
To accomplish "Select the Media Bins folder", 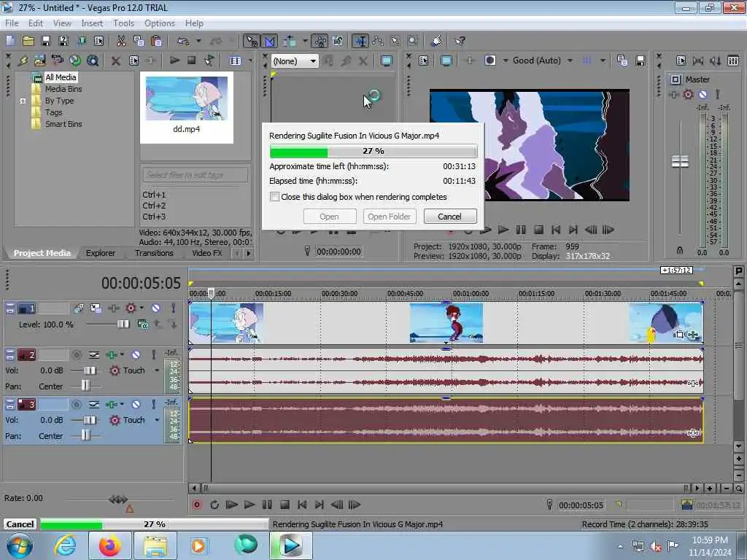I will point(63,89).
